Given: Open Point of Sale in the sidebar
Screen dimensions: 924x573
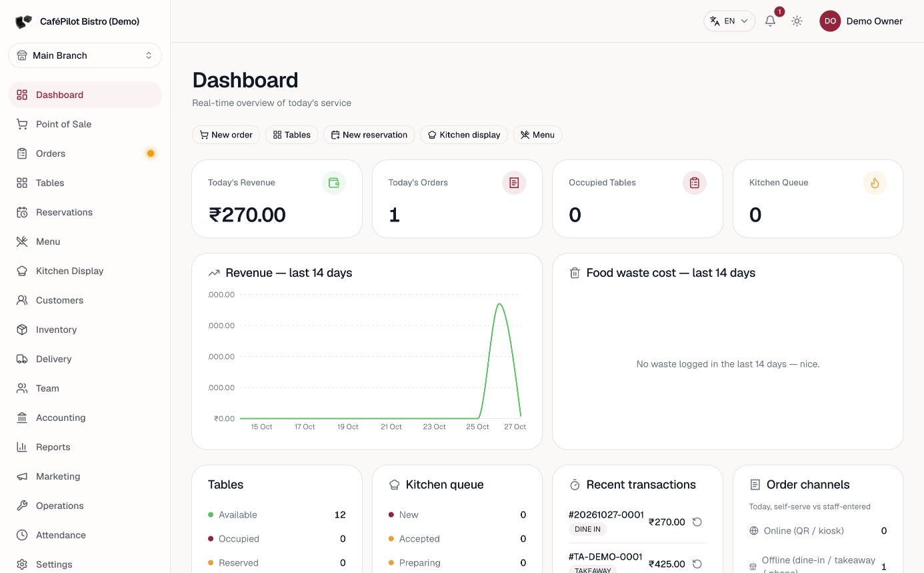Looking at the screenshot, I should click(85, 124).
